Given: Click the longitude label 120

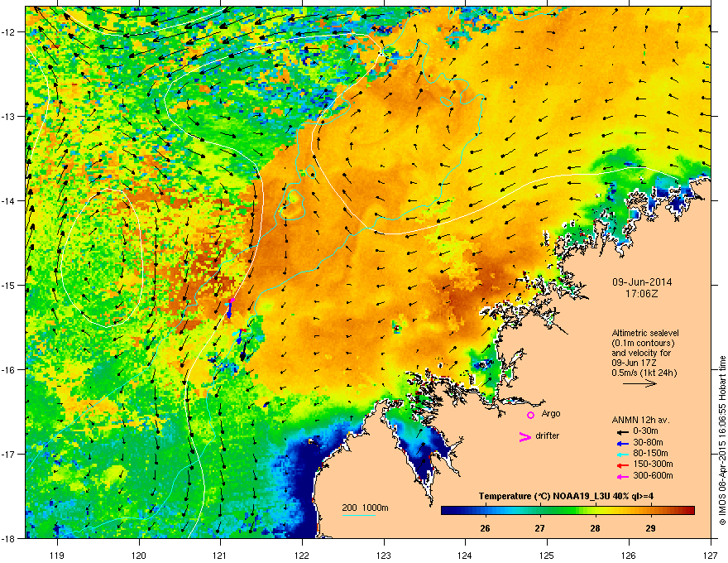Looking at the screenshot, I should (139, 555).
